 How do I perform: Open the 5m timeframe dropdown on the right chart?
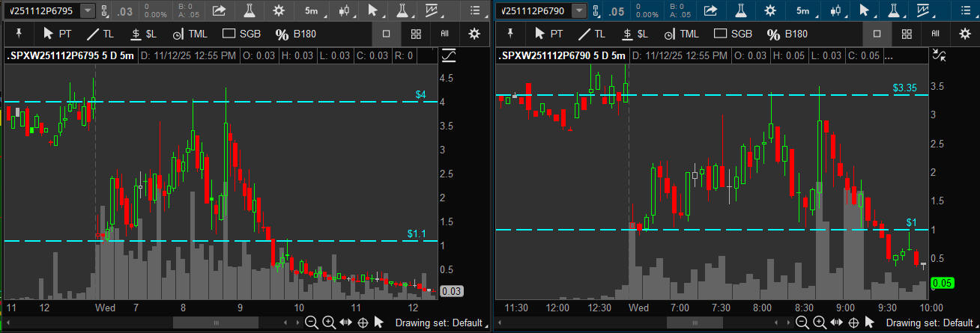click(802, 10)
